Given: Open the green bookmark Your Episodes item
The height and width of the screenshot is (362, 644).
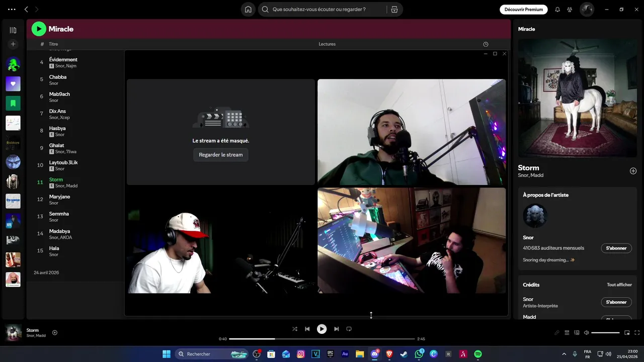Looking at the screenshot, I should pos(13,103).
